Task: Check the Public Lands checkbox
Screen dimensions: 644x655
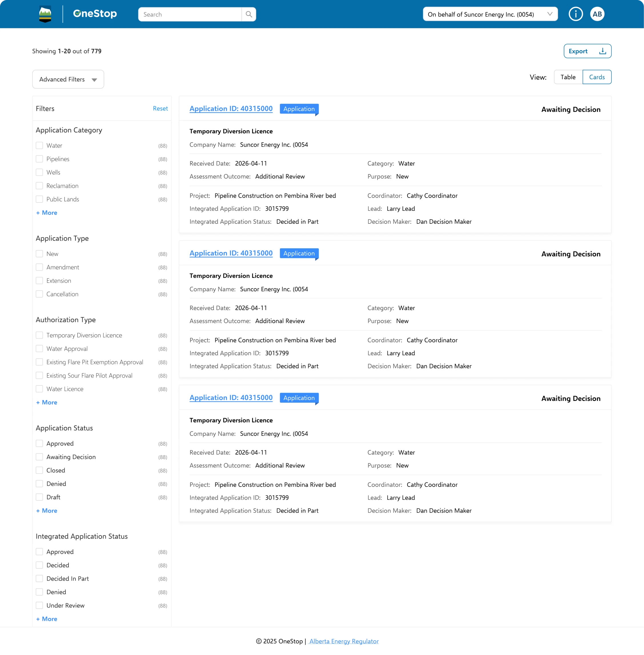Action: pos(40,199)
